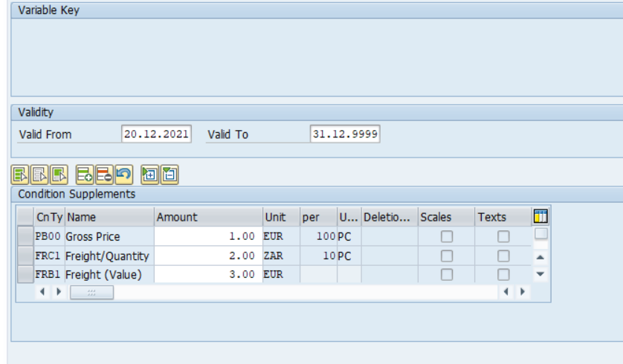This screenshot has width=623, height=364.
Task: Click left arrow of the left horizontal scrollbar
Action: click(x=42, y=292)
